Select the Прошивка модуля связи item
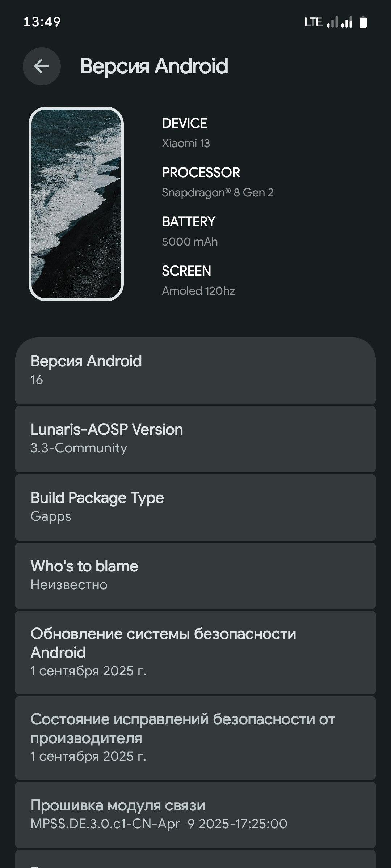Viewport: 391px width, 868px height. coord(195,814)
